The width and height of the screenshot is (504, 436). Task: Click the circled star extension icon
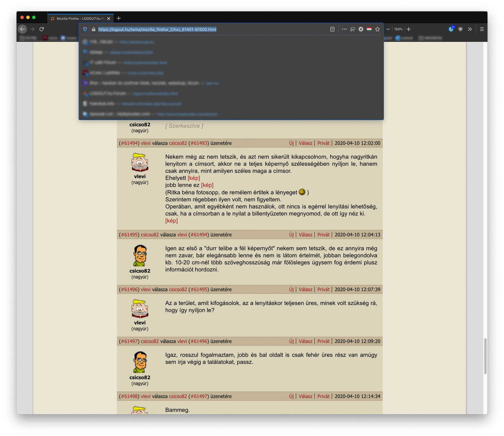[361, 29]
